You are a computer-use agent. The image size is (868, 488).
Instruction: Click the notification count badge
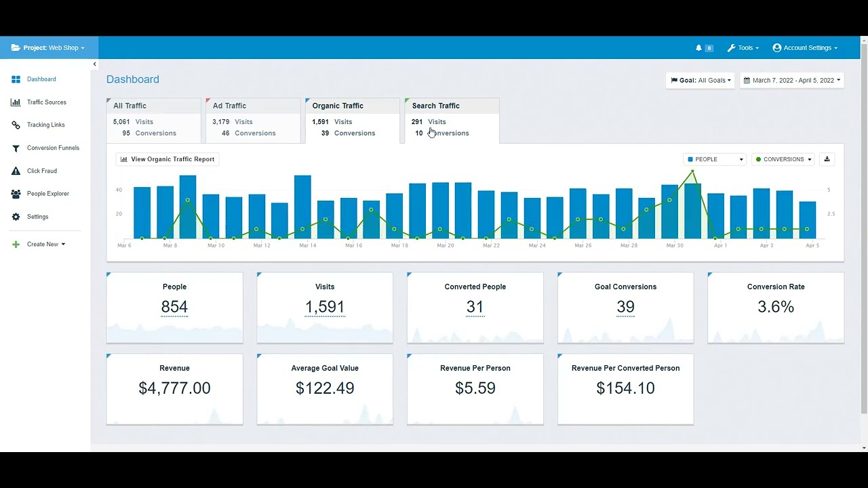pyautogui.click(x=709, y=48)
